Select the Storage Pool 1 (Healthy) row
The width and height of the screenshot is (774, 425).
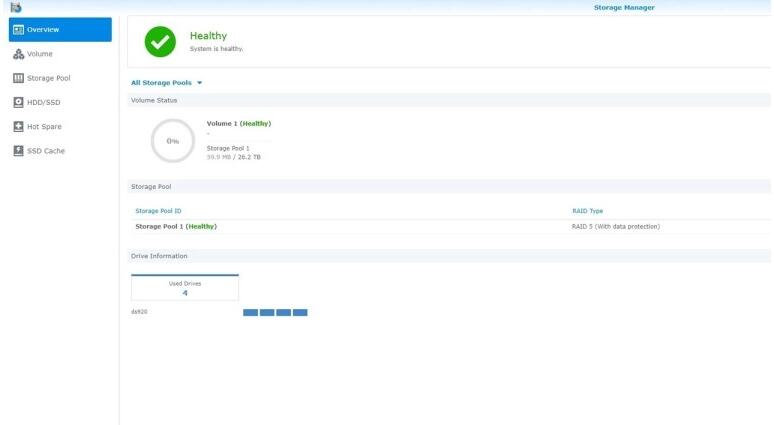point(449,227)
